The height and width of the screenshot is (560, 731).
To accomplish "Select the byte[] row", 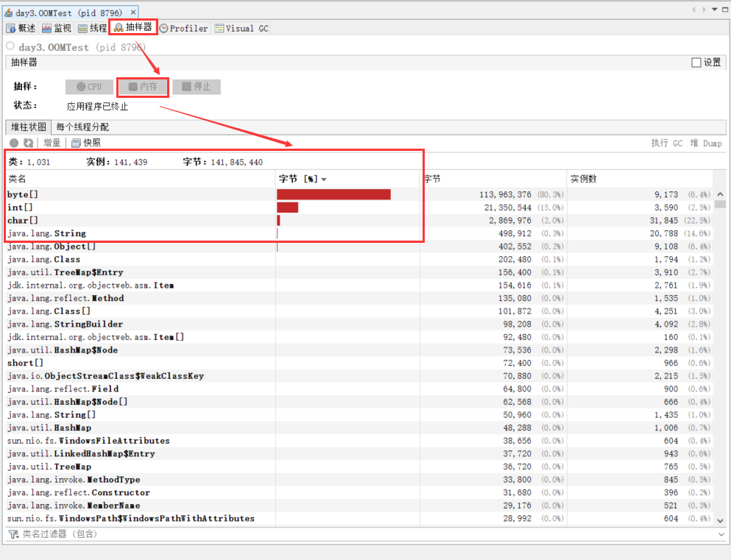I will [x=359, y=194].
